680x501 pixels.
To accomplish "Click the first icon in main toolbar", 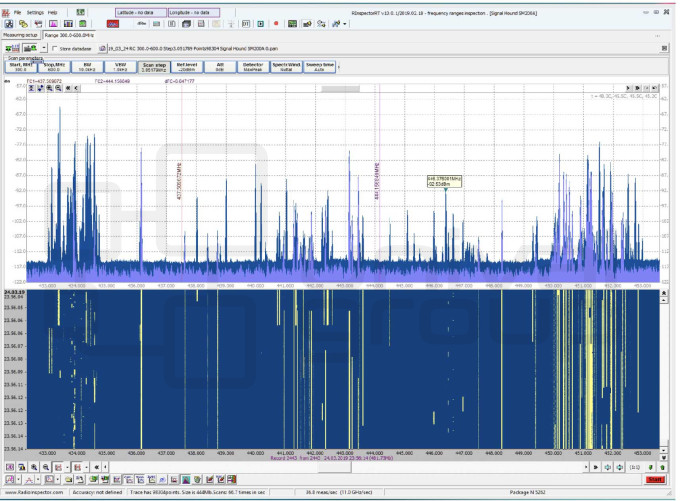I will point(7,22).
